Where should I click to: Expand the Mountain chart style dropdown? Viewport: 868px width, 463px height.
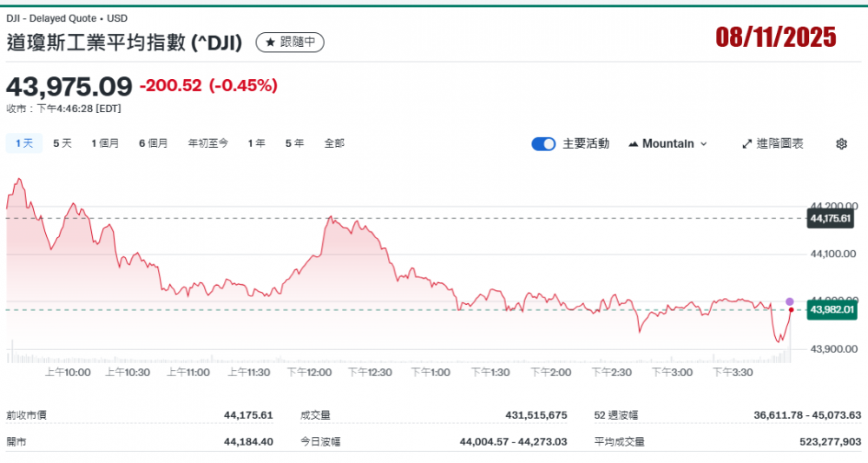703,144
